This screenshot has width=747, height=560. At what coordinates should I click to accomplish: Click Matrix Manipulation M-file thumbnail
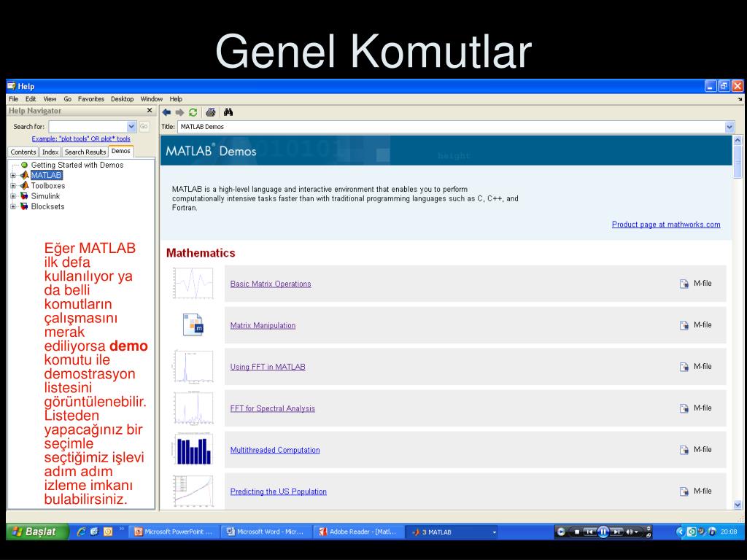pyautogui.click(x=193, y=324)
